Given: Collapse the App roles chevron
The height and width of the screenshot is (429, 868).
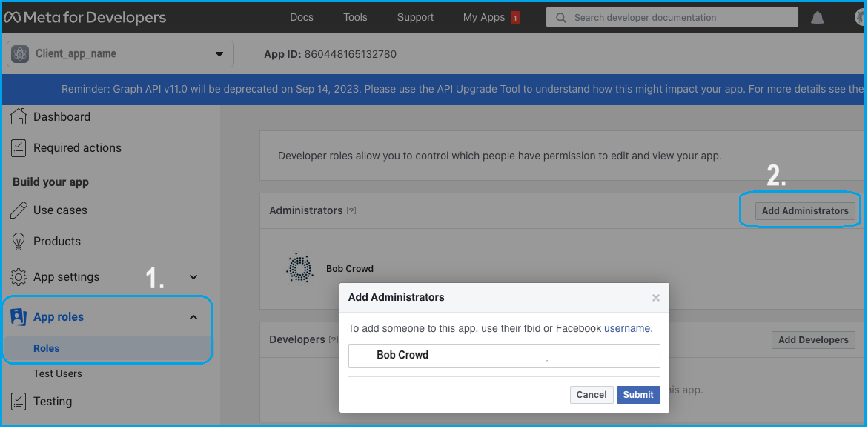Looking at the screenshot, I should click(193, 317).
